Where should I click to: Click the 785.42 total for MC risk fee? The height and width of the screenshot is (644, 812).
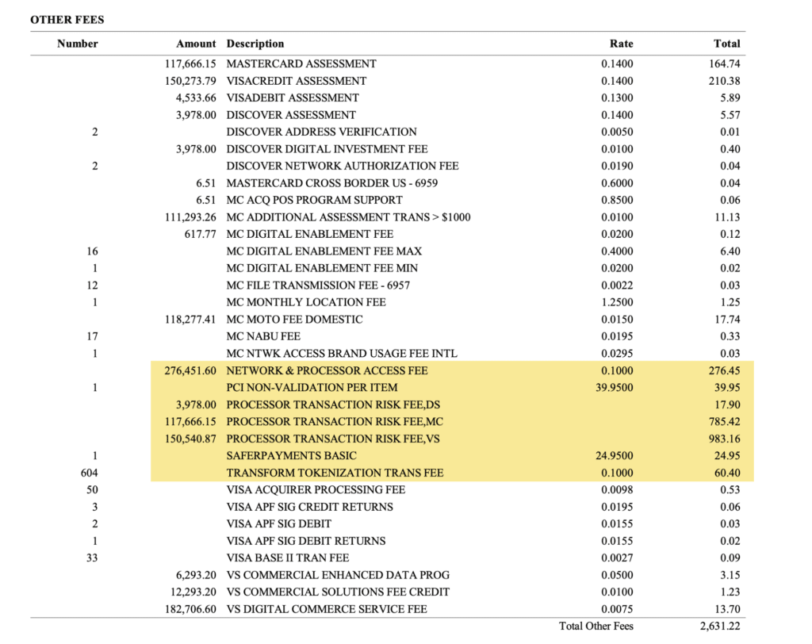pyautogui.click(x=723, y=422)
